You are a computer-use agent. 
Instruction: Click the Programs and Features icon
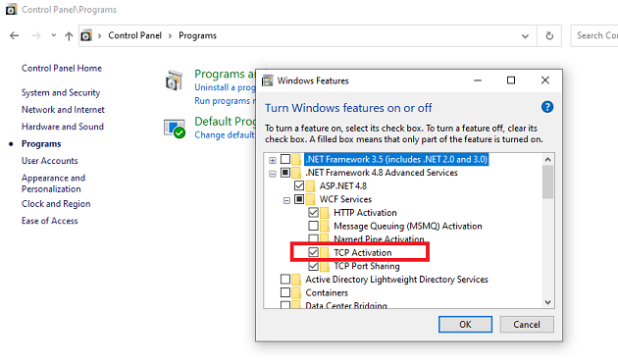[x=175, y=80]
